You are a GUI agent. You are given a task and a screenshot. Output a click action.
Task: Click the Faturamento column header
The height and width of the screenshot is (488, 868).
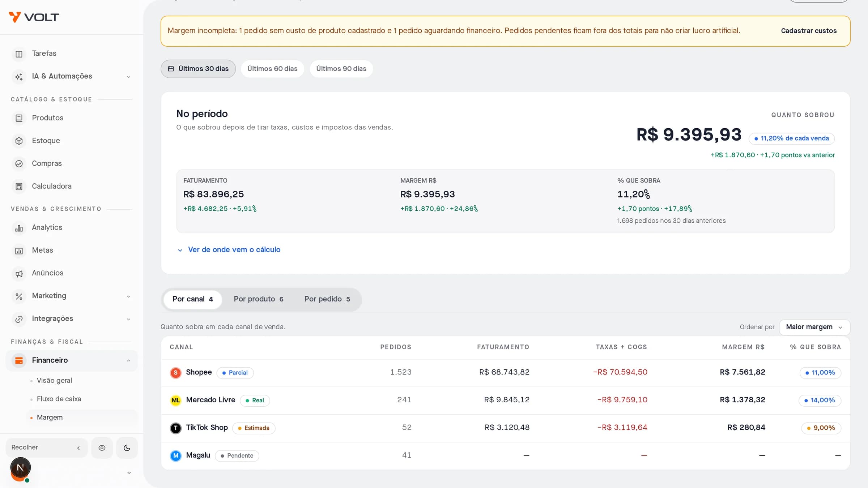point(503,347)
